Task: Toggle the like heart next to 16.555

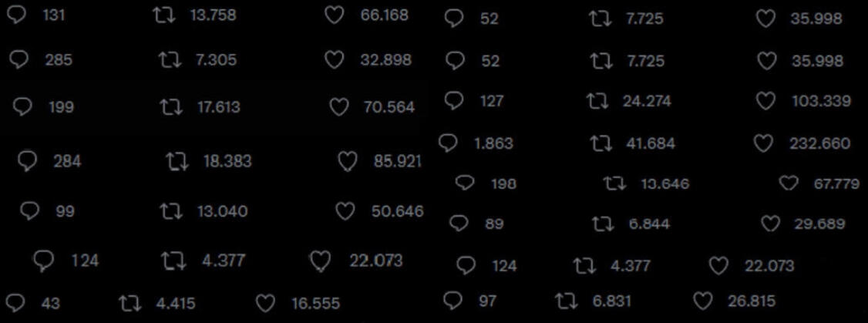Action: [265, 303]
